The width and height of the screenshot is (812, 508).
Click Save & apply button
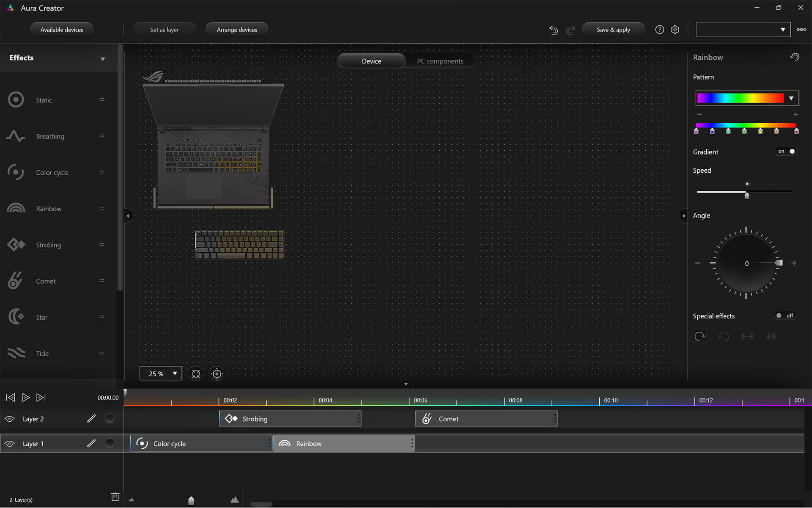pyautogui.click(x=613, y=29)
